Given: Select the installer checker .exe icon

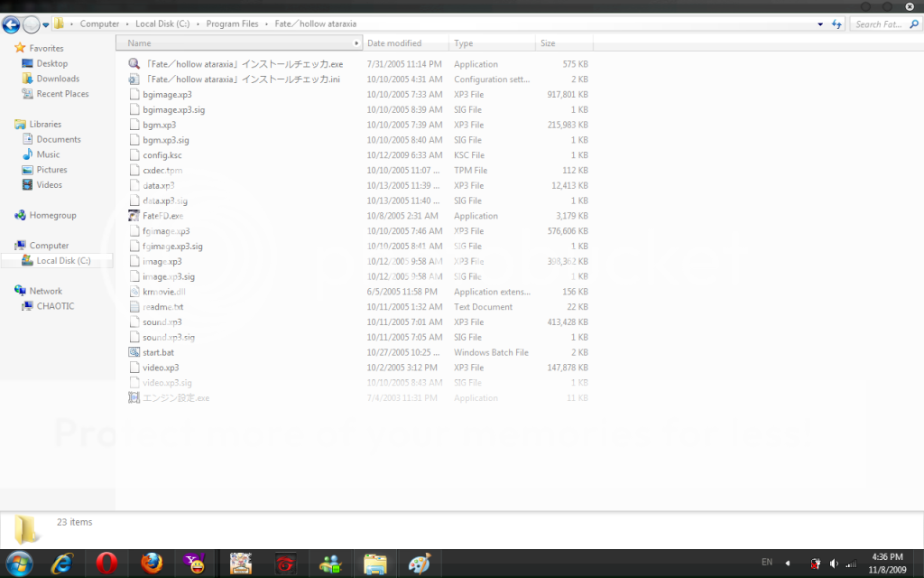Looking at the screenshot, I should [x=134, y=64].
